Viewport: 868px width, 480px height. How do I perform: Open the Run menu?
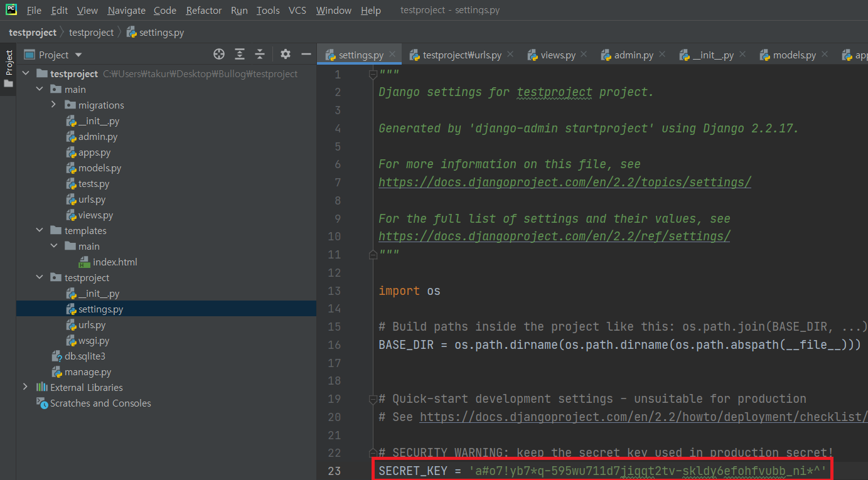coord(239,11)
